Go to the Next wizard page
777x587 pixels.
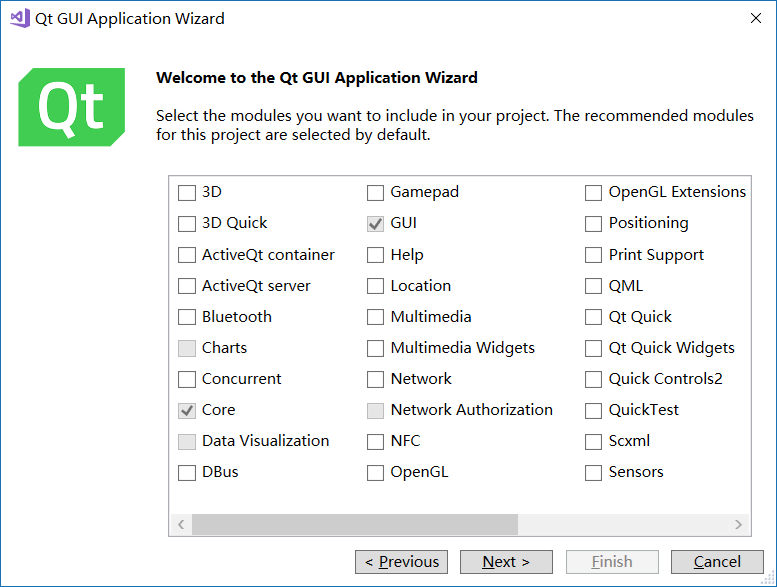tap(506, 562)
